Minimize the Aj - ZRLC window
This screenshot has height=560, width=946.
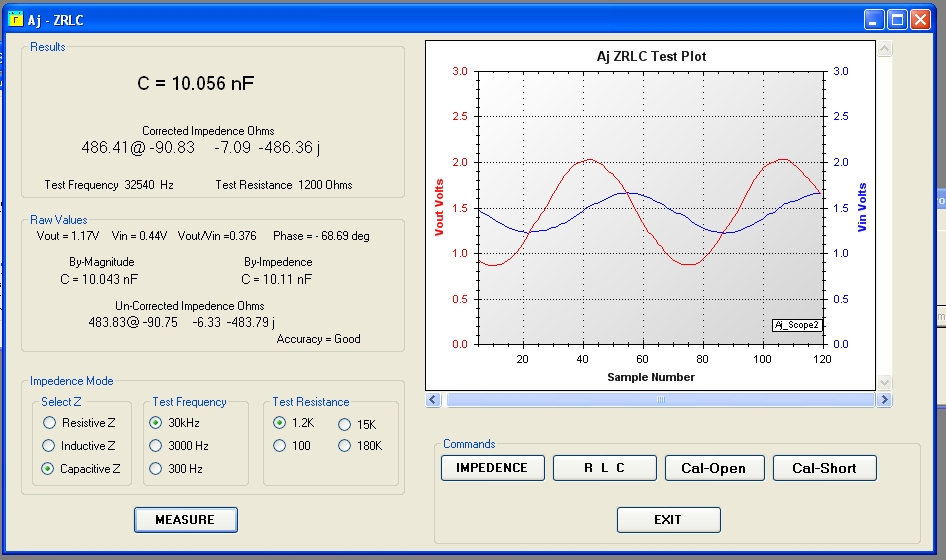pyautogui.click(x=874, y=20)
